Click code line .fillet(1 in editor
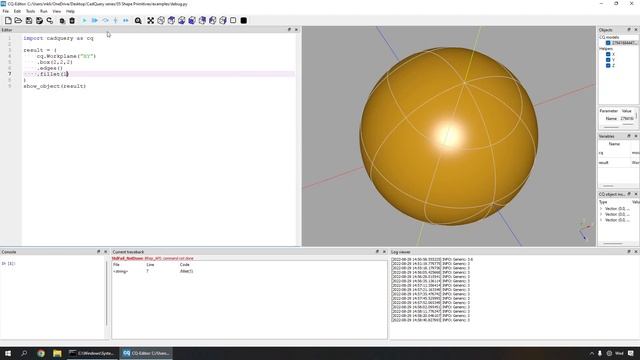Viewport: 640px width, 360px height. (53, 74)
